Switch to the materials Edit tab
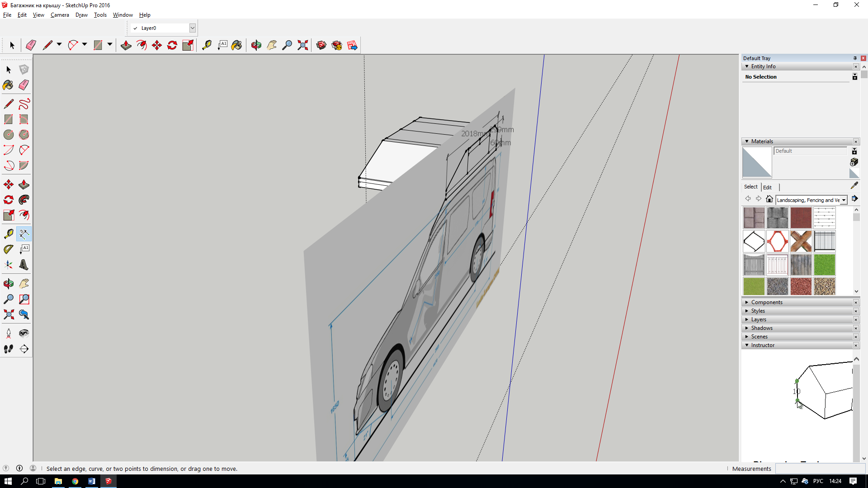 point(767,187)
